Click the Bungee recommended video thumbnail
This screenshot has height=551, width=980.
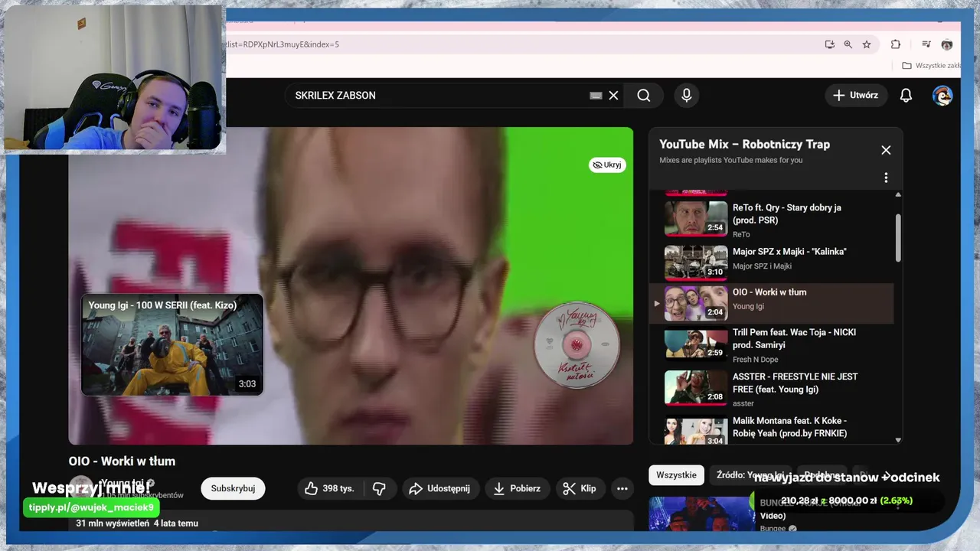coord(702,514)
